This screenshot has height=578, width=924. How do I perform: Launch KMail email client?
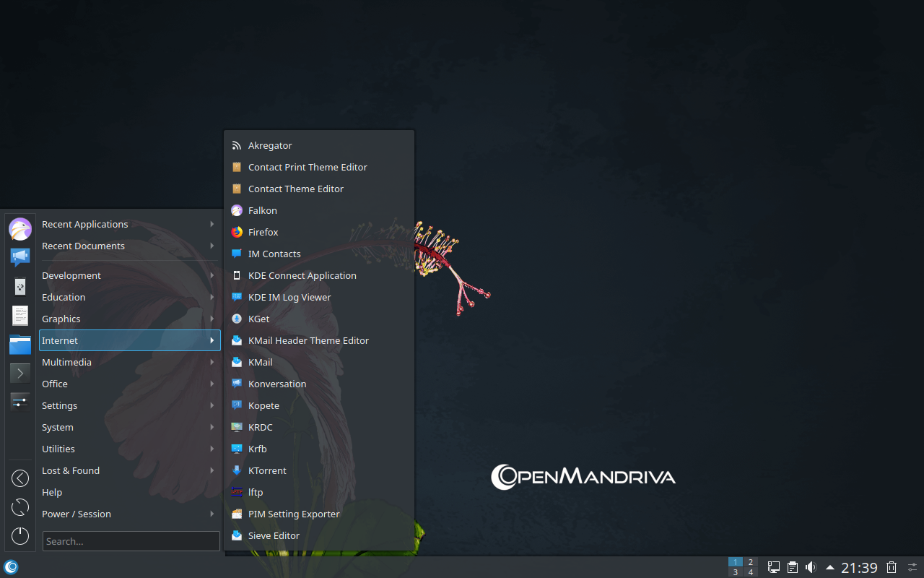[260, 362]
